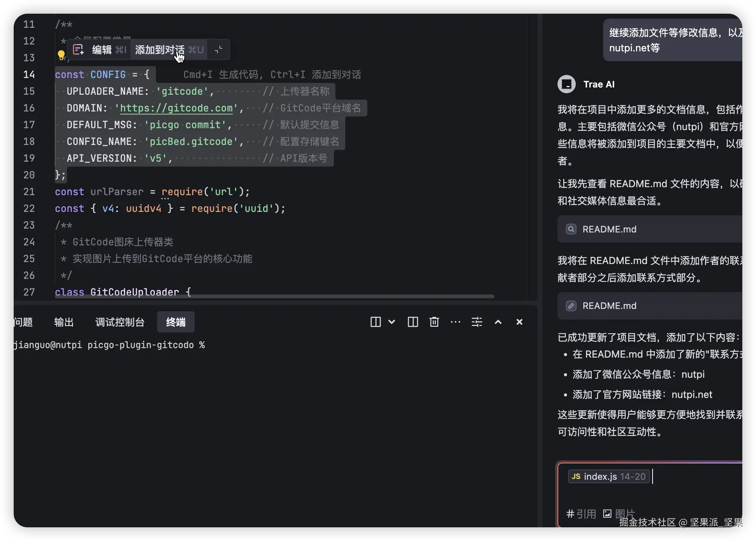Click the image attach icon
The width and height of the screenshot is (756, 541).
(607, 514)
